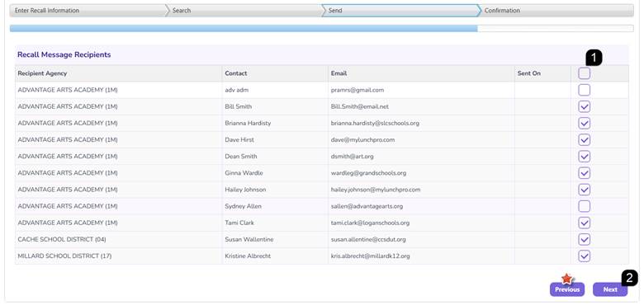Click contact name Dave Hirst
644x305 pixels.
[239, 140]
